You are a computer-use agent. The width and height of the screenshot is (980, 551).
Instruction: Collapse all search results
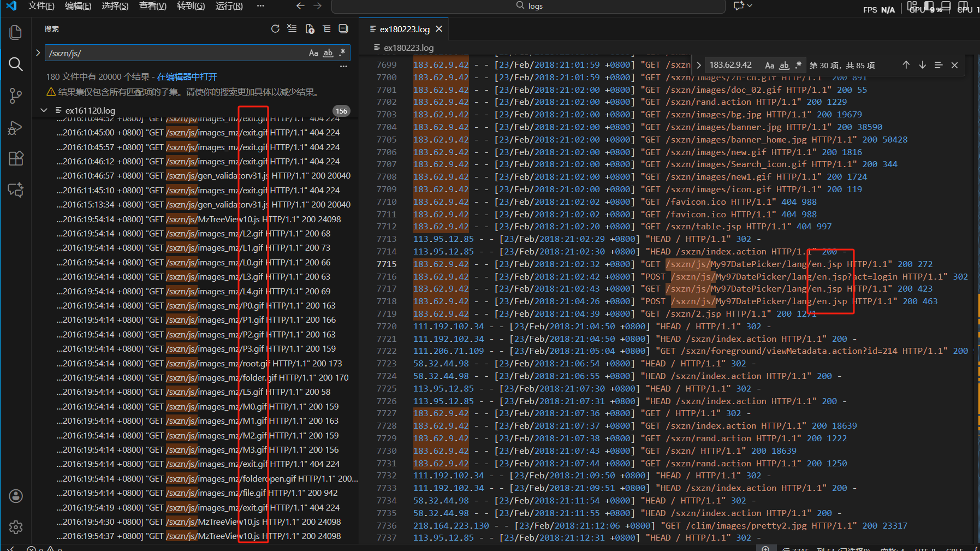(343, 29)
